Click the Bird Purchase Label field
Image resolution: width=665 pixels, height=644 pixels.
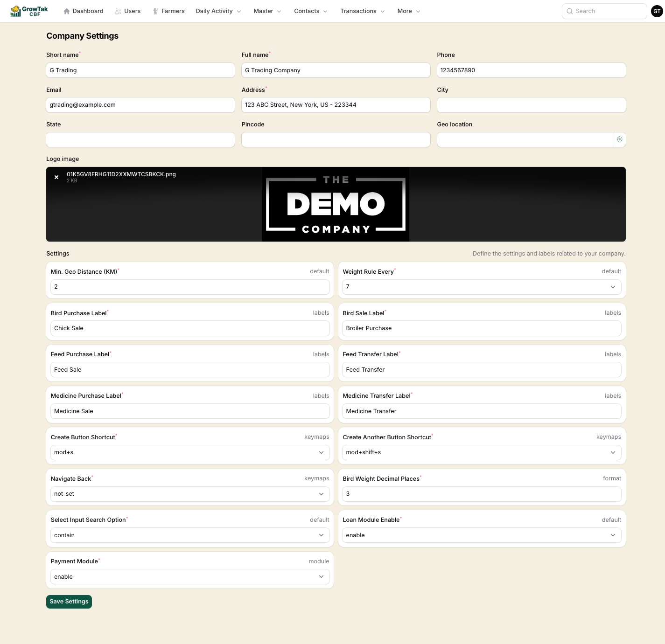190,328
